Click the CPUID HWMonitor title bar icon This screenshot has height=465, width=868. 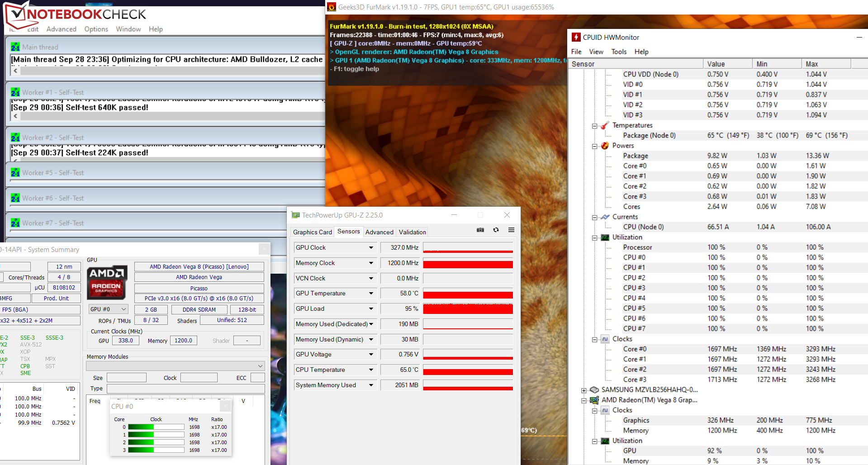tap(576, 37)
